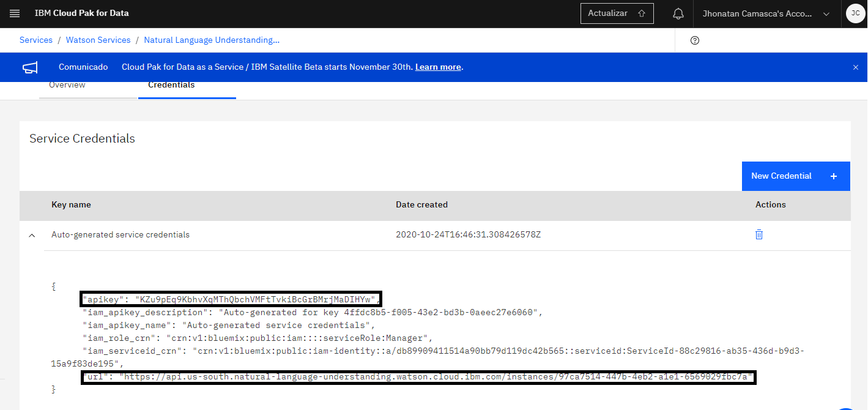Image resolution: width=868 pixels, height=410 pixels.
Task: Click the megaphone announcement icon
Action: [x=31, y=67]
